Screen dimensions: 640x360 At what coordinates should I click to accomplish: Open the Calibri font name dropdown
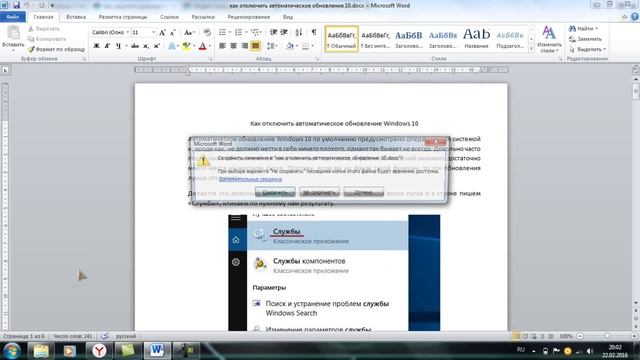coord(127,32)
